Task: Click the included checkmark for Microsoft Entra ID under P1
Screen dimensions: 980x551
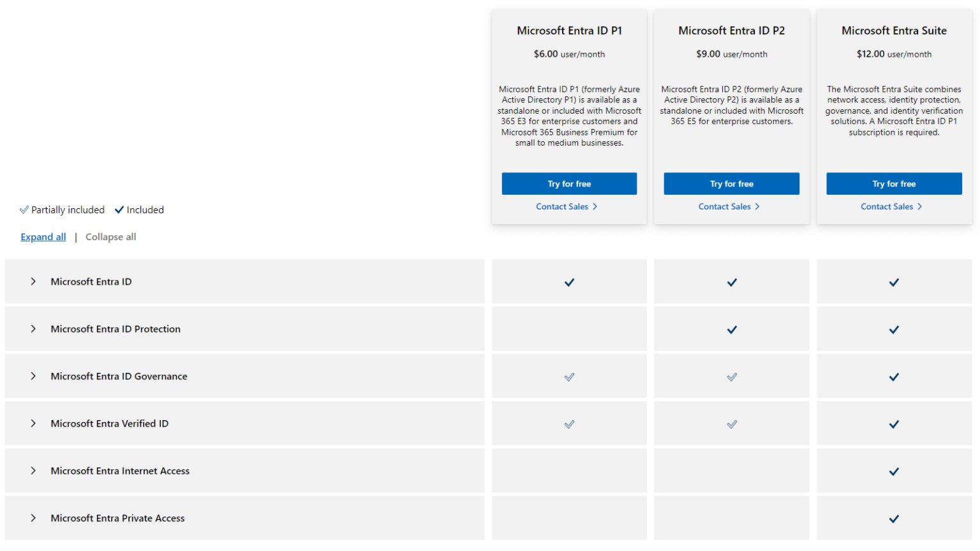Action: (570, 282)
